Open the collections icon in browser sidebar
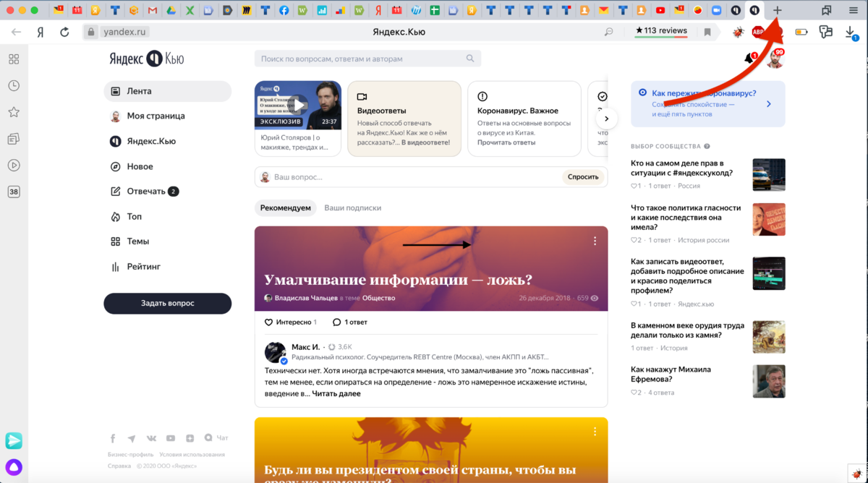 coord(14,138)
